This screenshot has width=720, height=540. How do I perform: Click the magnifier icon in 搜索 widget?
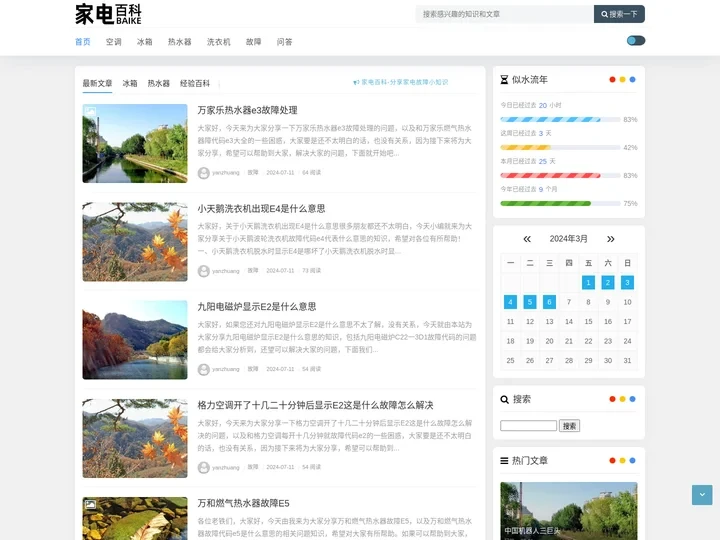pyautogui.click(x=504, y=399)
